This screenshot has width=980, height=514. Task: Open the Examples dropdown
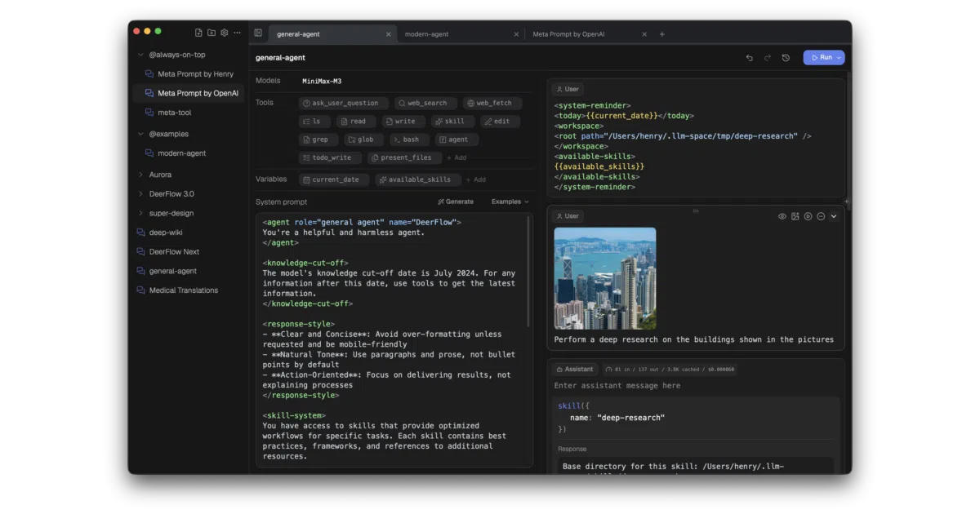[510, 202]
